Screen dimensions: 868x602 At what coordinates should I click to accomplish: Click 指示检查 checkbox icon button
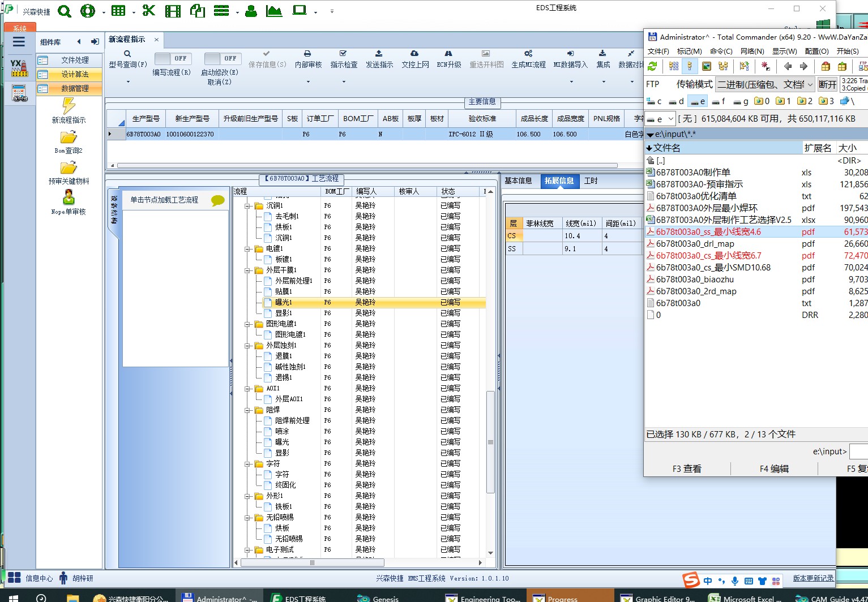344,59
